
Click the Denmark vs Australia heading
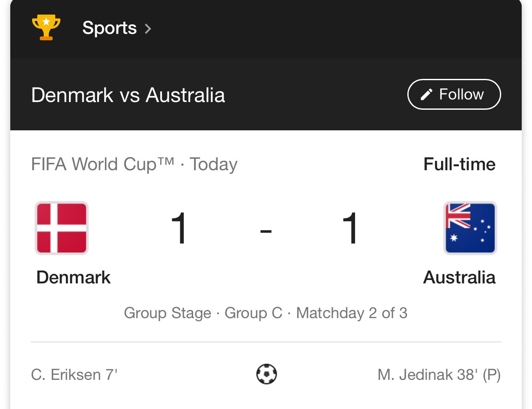[x=128, y=95]
